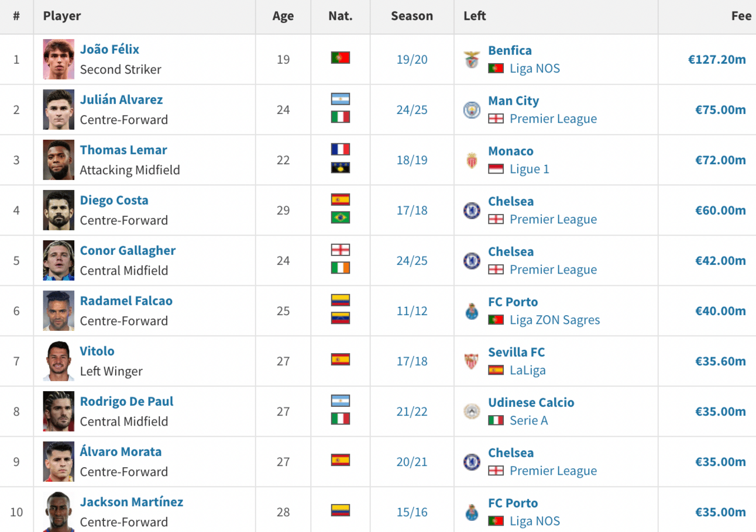The width and height of the screenshot is (756, 532).
Task: Open Thomas Lemar player profile
Action: pyautogui.click(x=123, y=150)
